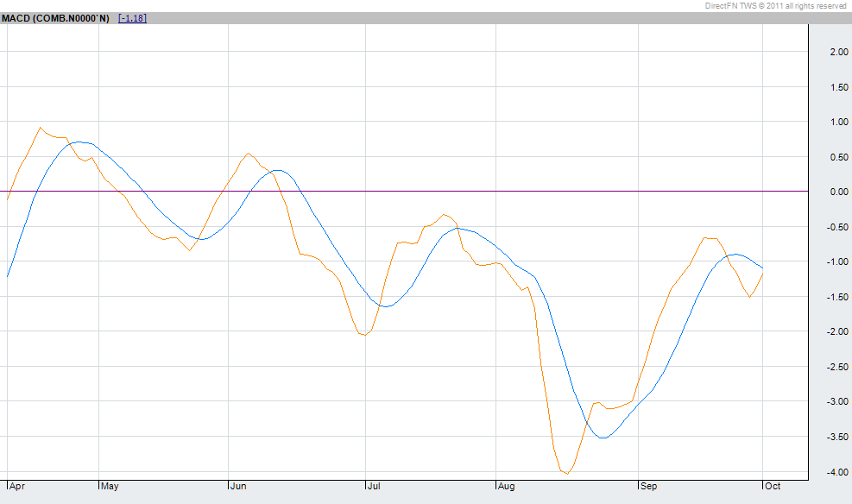Click the -3.00 value on price axis

point(837,402)
